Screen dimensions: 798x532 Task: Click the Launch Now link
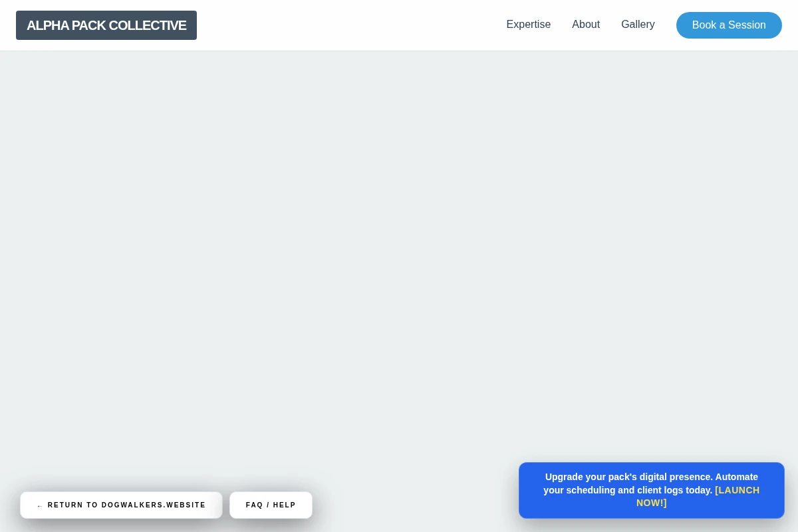[x=698, y=496]
